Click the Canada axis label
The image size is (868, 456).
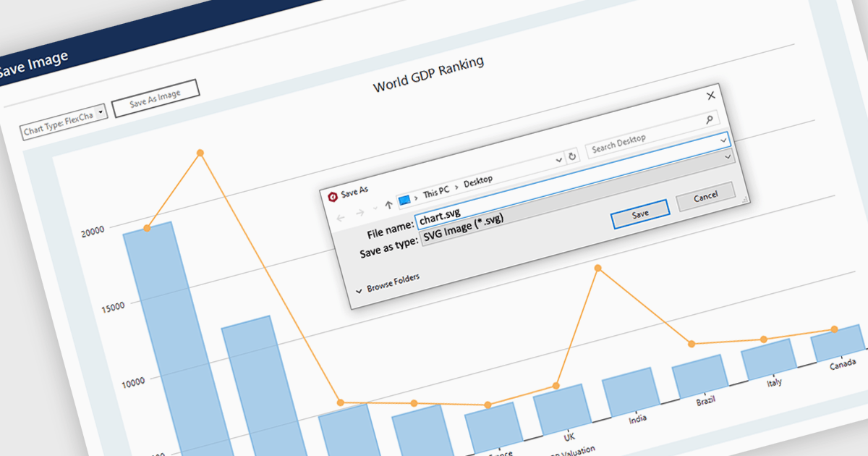click(843, 366)
